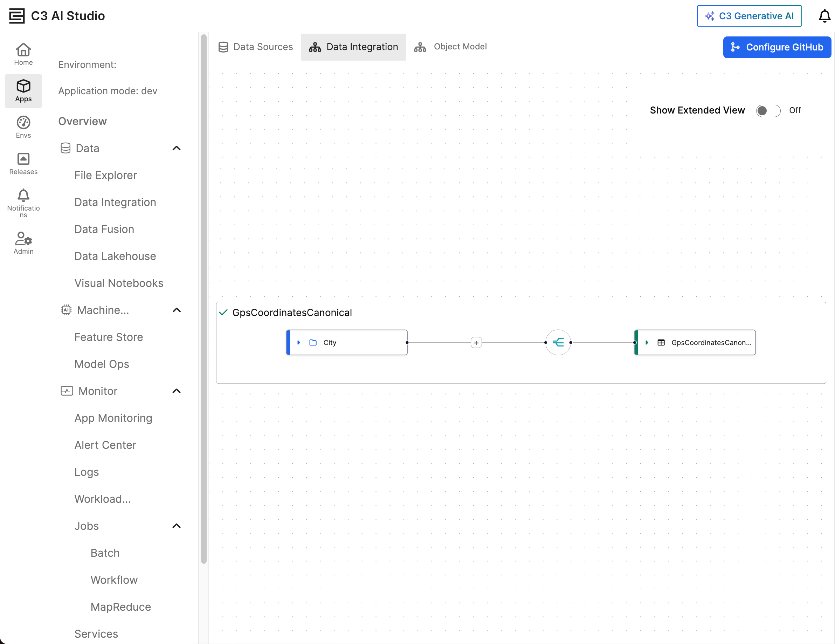Click the transform node icon in pipeline
835x644 pixels.
[558, 342]
